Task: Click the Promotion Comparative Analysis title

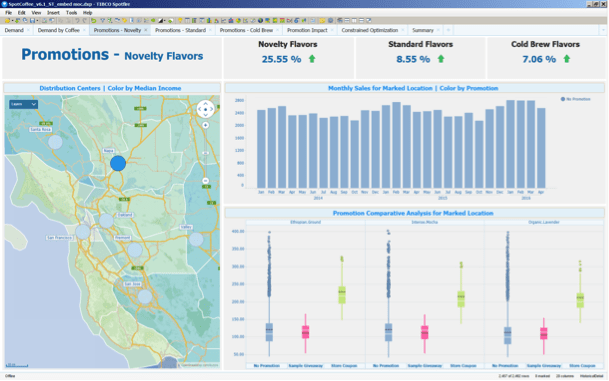Action: tap(413, 213)
